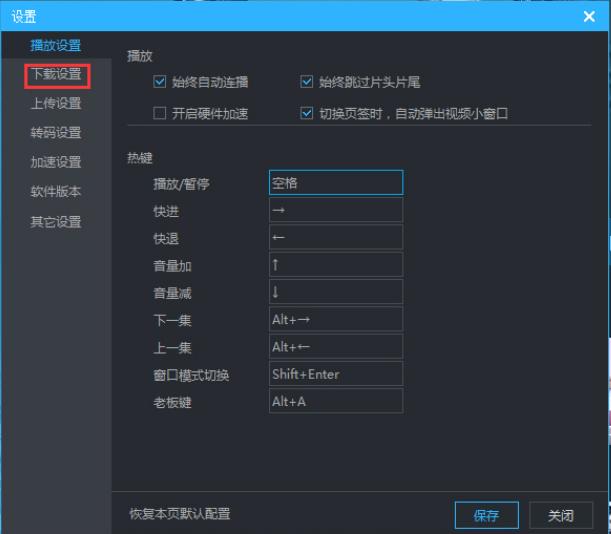Open 软件版本 page
The height and width of the screenshot is (534, 611).
pos(56,192)
